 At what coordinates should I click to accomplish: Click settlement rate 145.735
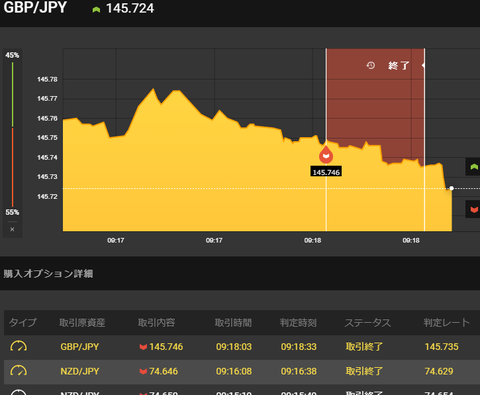(x=441, y=347)
